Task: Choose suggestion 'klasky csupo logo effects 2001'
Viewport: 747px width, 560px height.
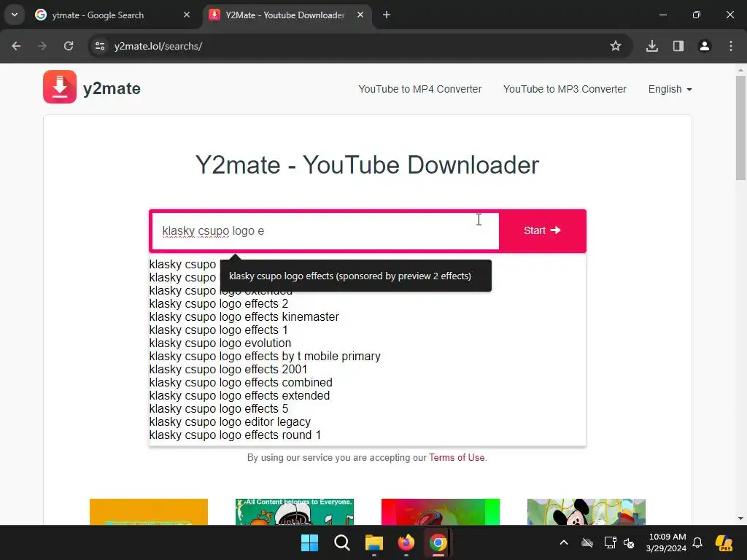Action: click(x=228, y=370)
